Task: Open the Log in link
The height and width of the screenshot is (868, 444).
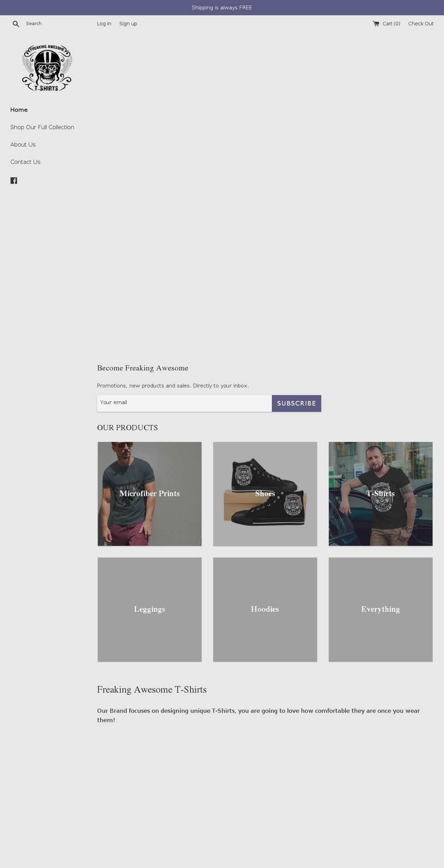Action: click(x=104, y=24)
